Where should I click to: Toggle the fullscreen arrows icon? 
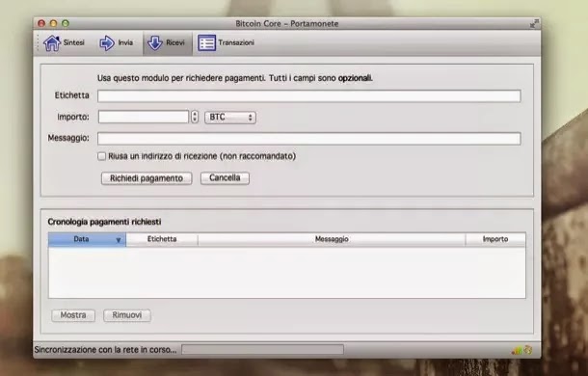534,24
